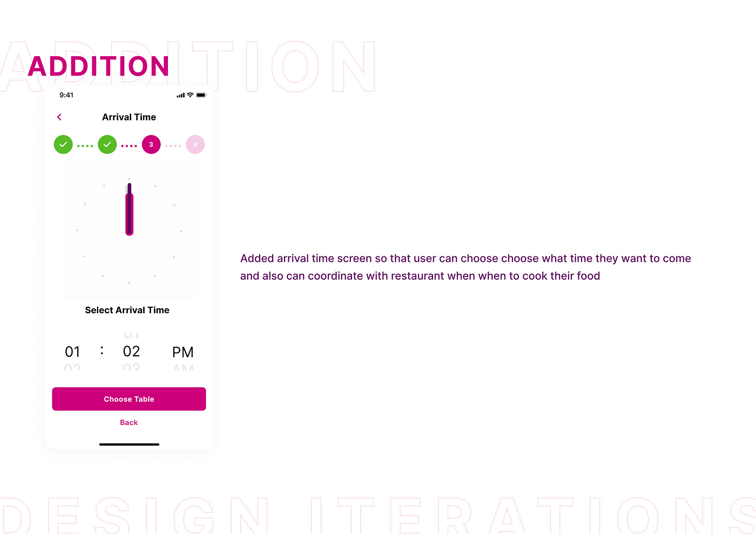The width and height of the screenshot is (756, 534).
Task: Click the Arrival Time header title
Action: click(129, 117)
